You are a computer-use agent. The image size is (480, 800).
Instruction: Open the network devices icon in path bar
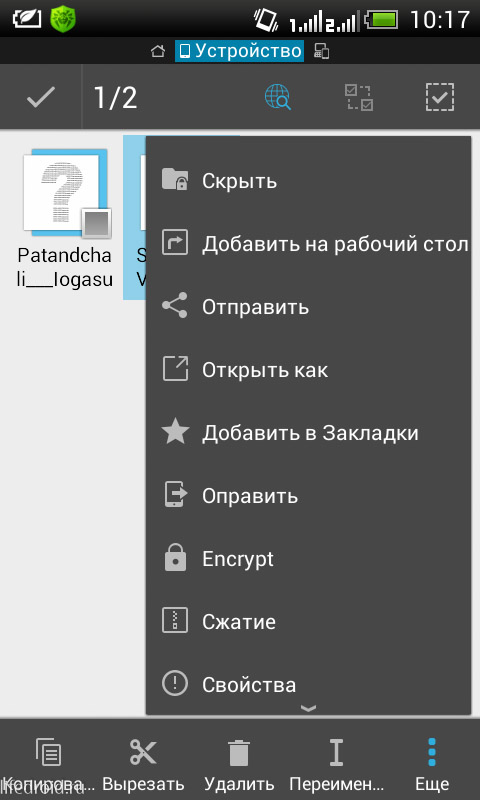(321, 51)
